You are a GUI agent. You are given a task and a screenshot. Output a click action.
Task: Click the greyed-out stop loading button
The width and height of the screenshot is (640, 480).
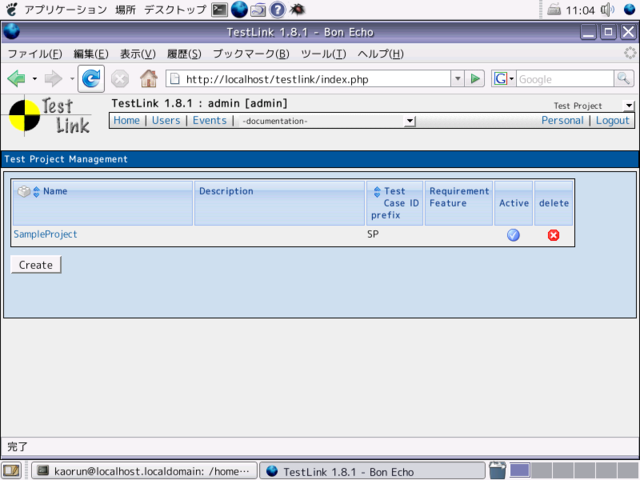coord(120,79)
